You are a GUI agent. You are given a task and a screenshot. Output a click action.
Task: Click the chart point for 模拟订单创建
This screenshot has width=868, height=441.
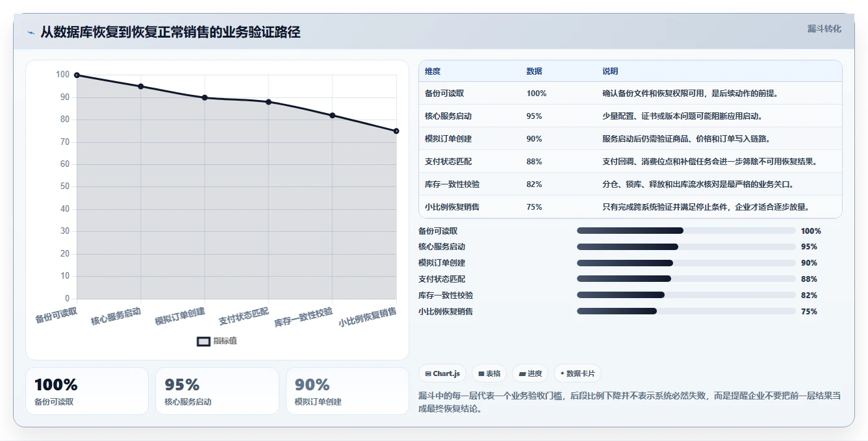[x=205, y=97]
